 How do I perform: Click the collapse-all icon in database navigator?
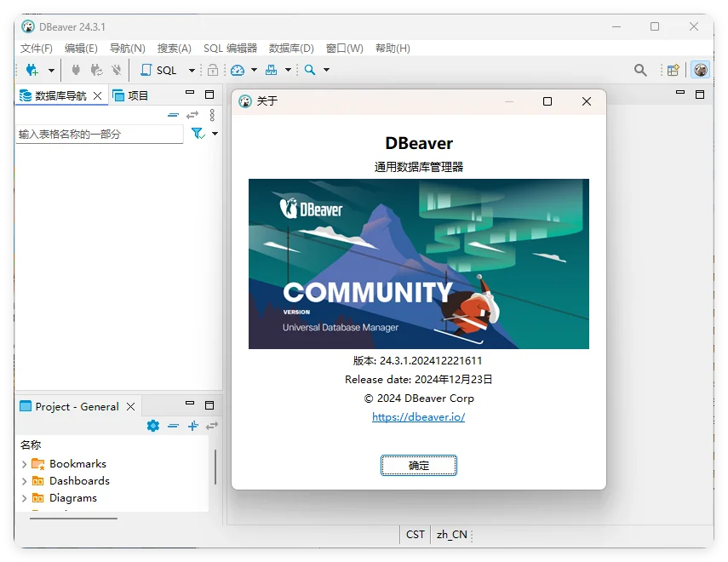click(x=174, y=114)
